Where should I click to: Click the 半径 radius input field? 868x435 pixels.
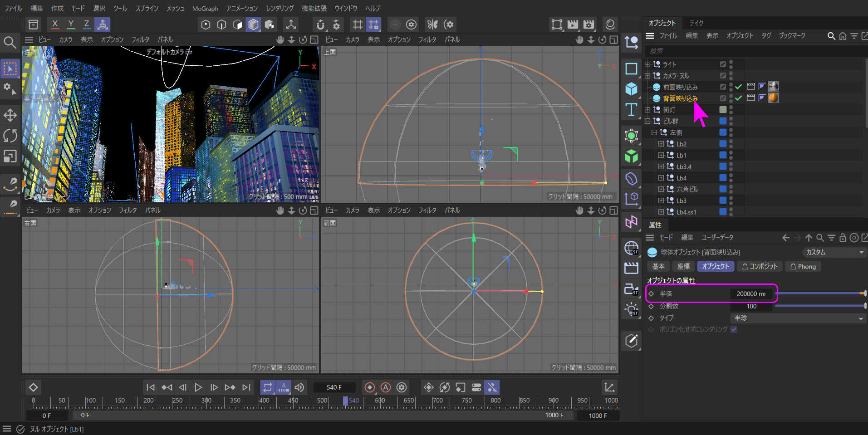coord(751,294)
